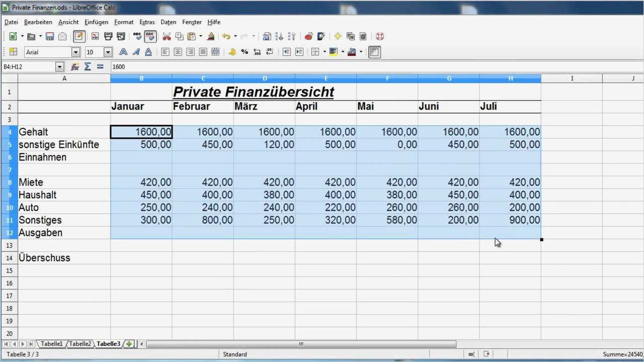
Task: Apply Percent number format
Action: click(245, 52)
